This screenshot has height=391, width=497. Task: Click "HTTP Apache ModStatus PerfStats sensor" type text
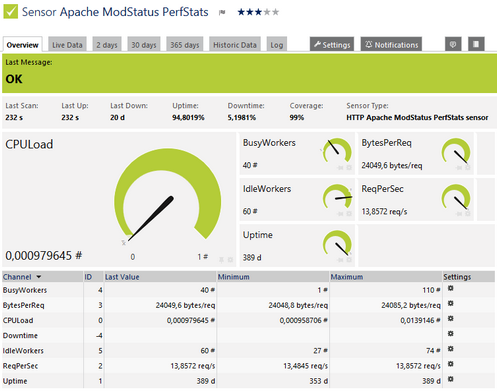click(417, 117)
